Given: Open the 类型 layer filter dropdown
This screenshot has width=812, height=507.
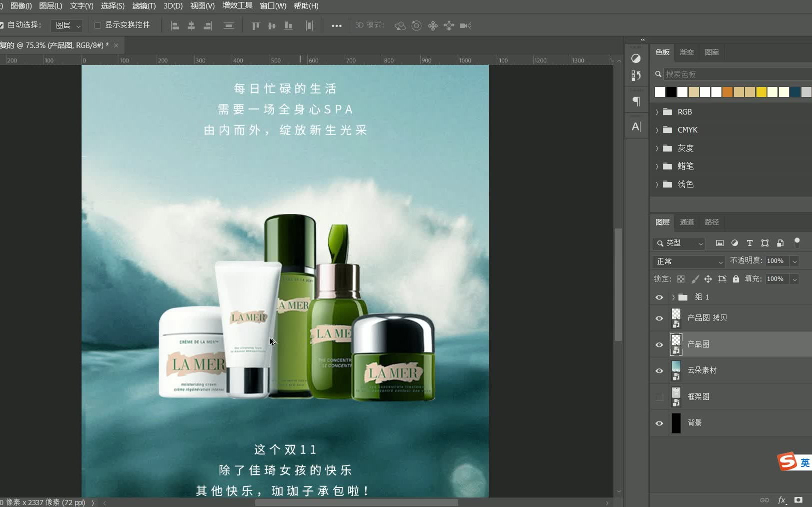Looking at the screenshot, I should (x=679, y=243).
